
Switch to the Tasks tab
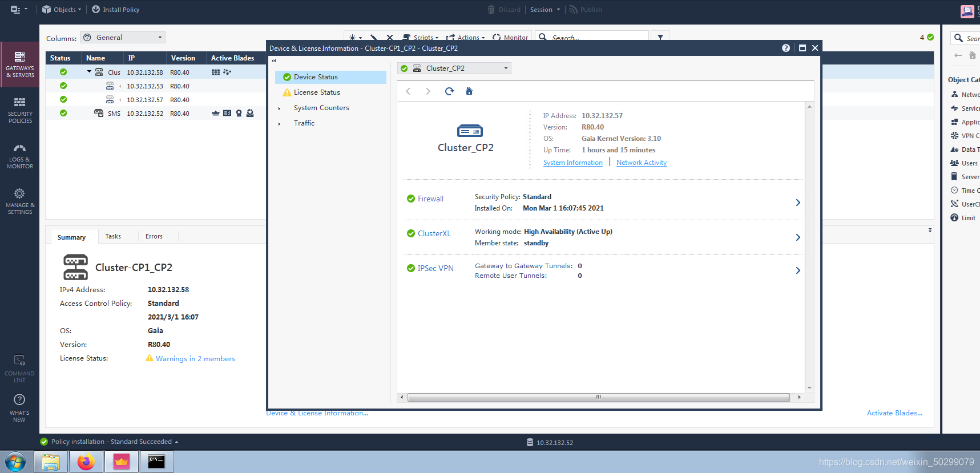[113, 236]
